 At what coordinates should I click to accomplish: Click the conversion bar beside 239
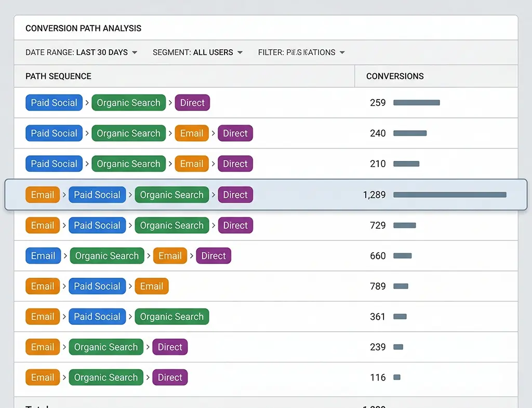tap(398, 347)
